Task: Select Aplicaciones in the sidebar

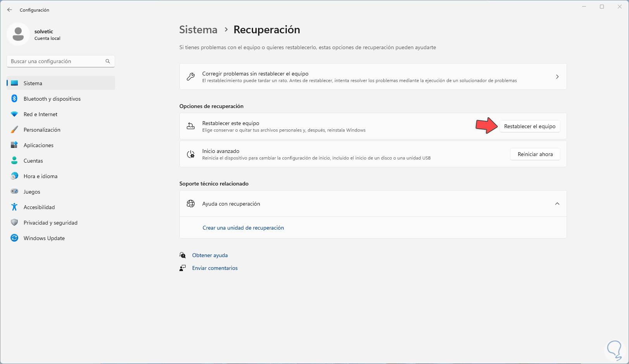Action: 38,145
